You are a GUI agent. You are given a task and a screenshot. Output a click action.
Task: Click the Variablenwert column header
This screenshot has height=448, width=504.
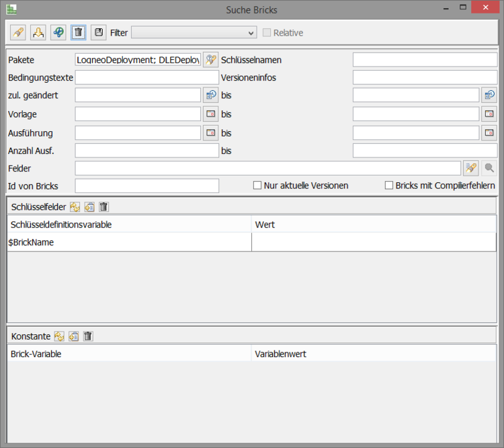point(374,354)
